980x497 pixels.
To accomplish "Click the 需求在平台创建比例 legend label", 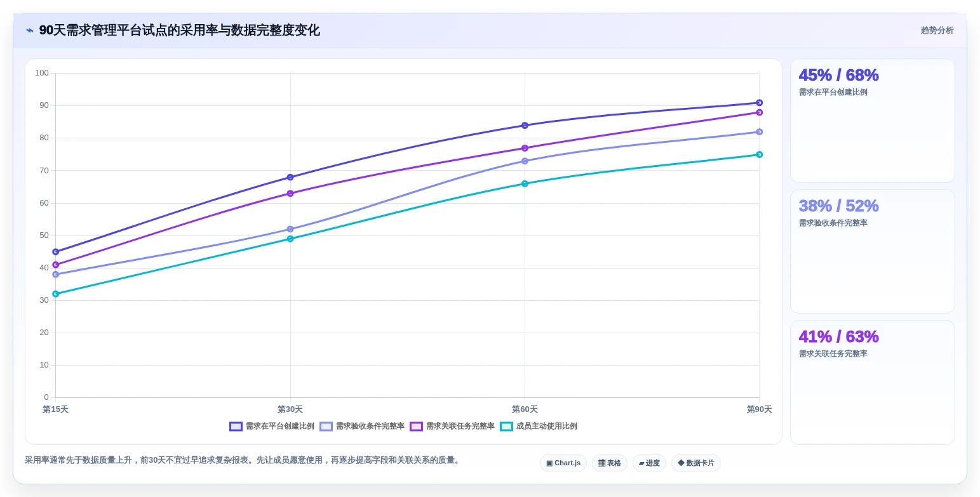I will coord(279,427).
